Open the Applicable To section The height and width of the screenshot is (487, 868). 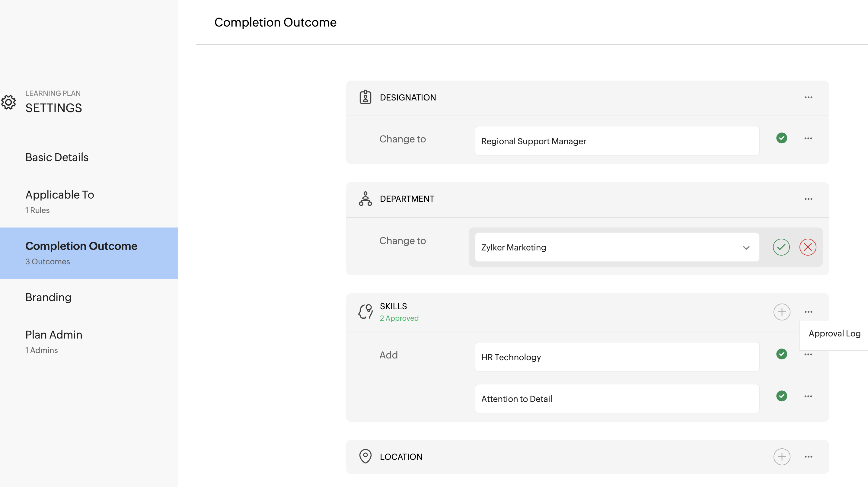[60, 195]
